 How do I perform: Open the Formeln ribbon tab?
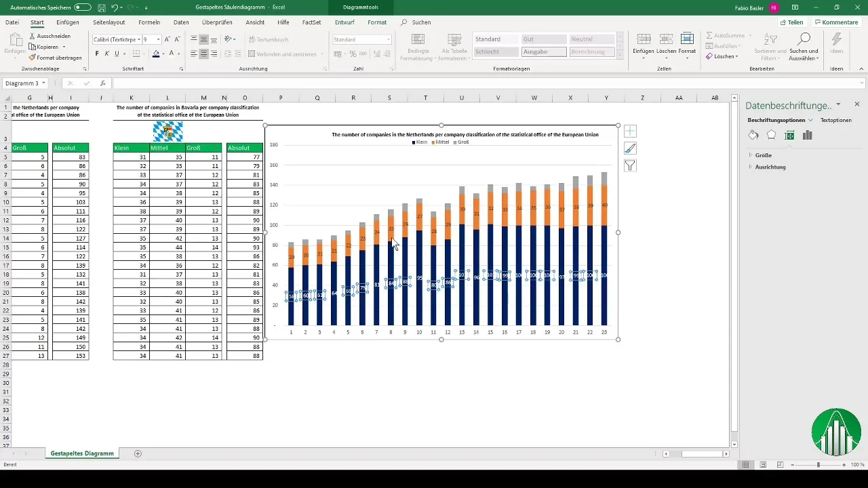point(149,22)
